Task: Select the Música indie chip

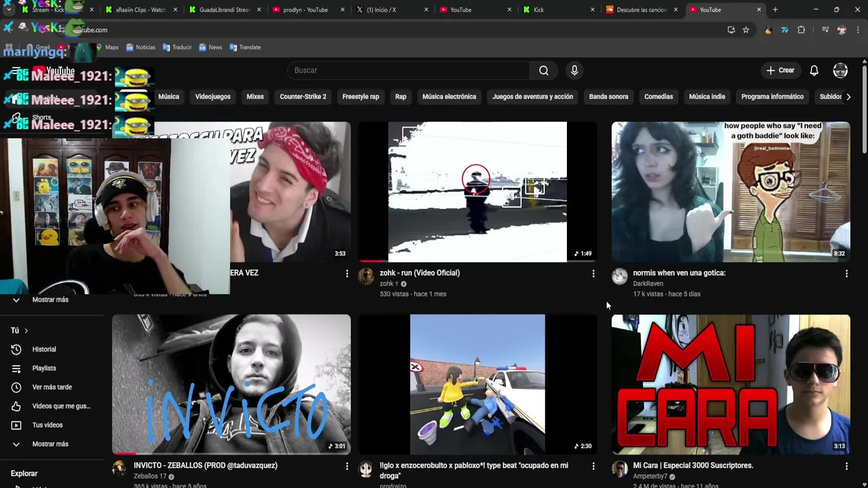Action: [707, 97]
